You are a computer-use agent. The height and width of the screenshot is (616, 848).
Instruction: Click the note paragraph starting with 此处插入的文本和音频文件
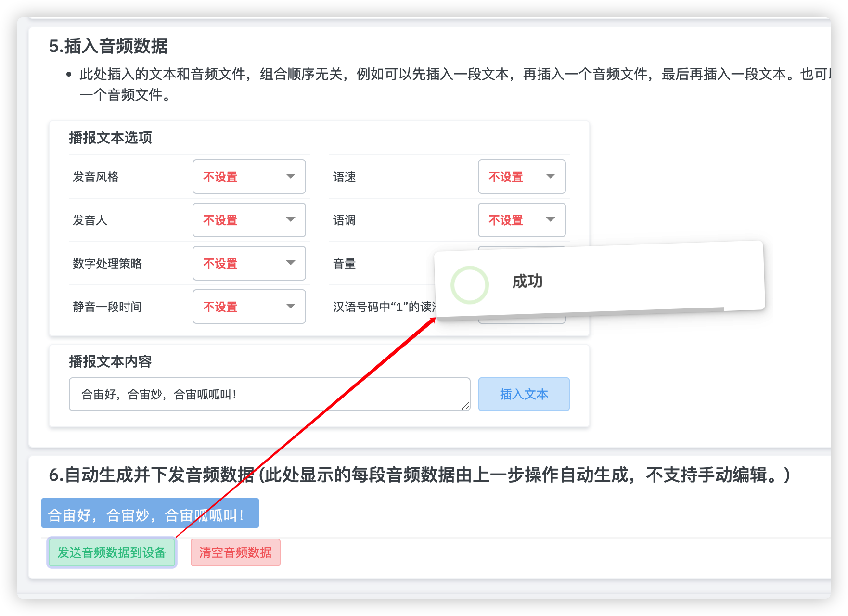455,84
